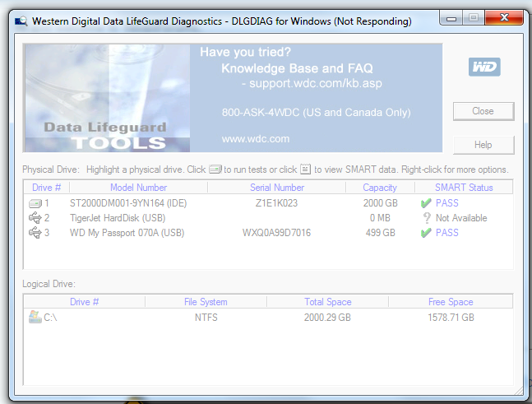Click the view SMART data icon in instructions
The image size is (532, 404).
pos(305,169)
